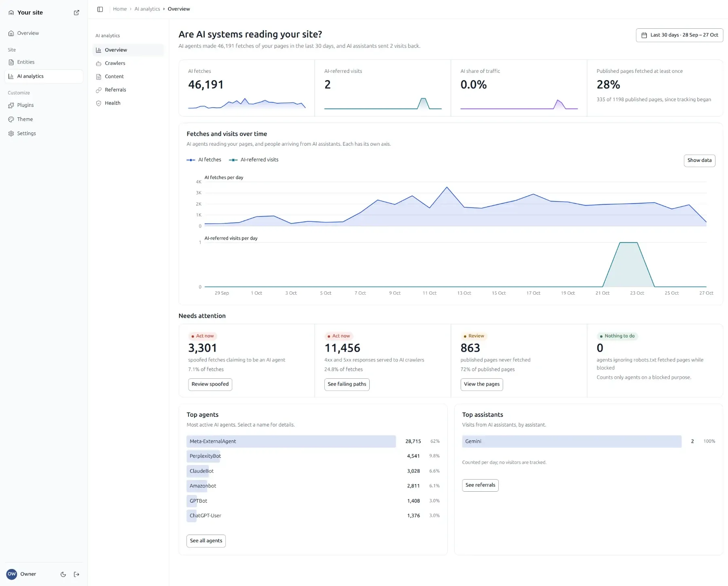728x586 pixels.
Task: Click the 11,456 error responses count
Action: point(342,348)
